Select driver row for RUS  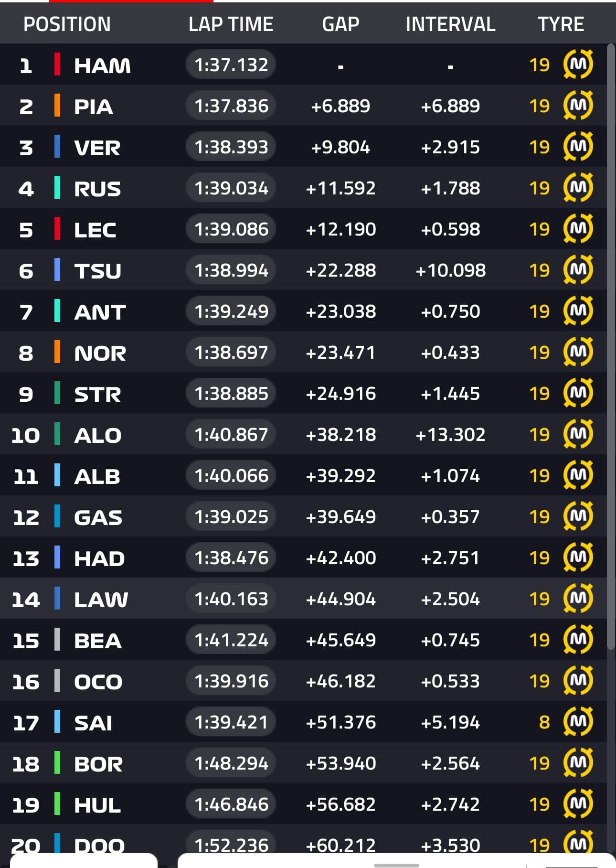pos(303,188)
